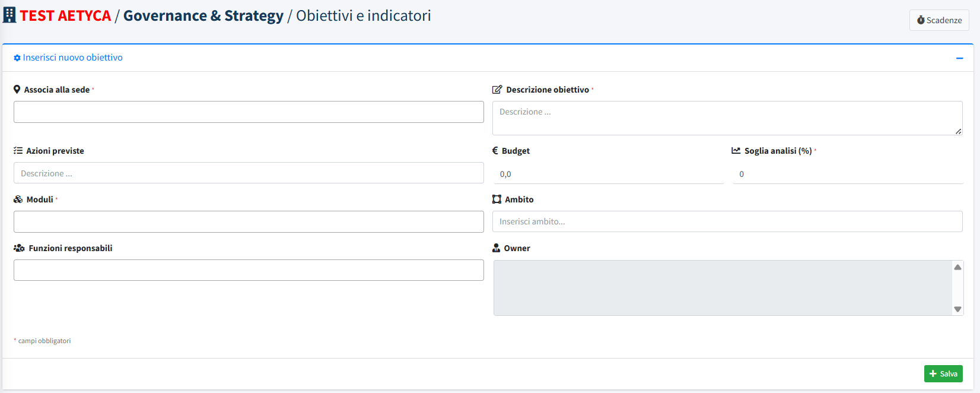The width and height of the screenshot is (980, 393).
Task: Click the chart icon beside Soglia analisi
Action: point(736,151)
